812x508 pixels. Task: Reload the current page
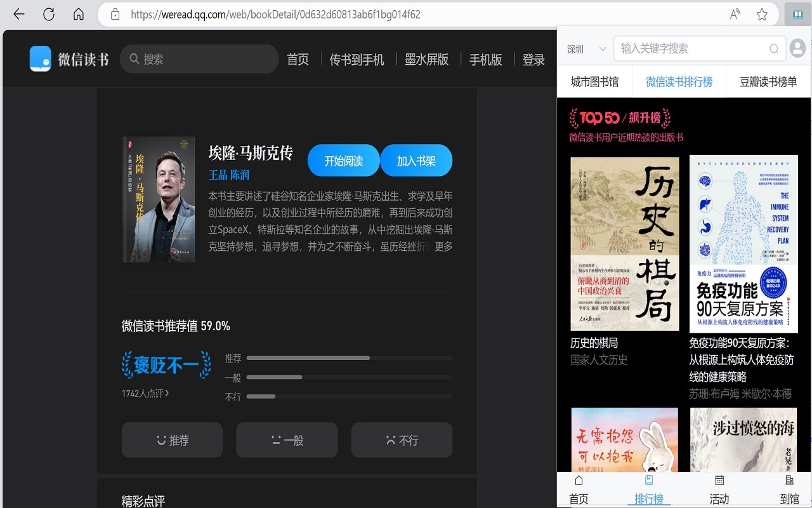[x=48, y=14]
